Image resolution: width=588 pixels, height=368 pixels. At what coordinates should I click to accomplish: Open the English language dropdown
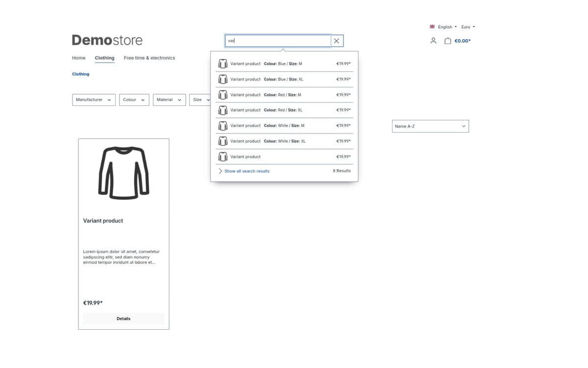pyautogui.click(x=447, y=27)
